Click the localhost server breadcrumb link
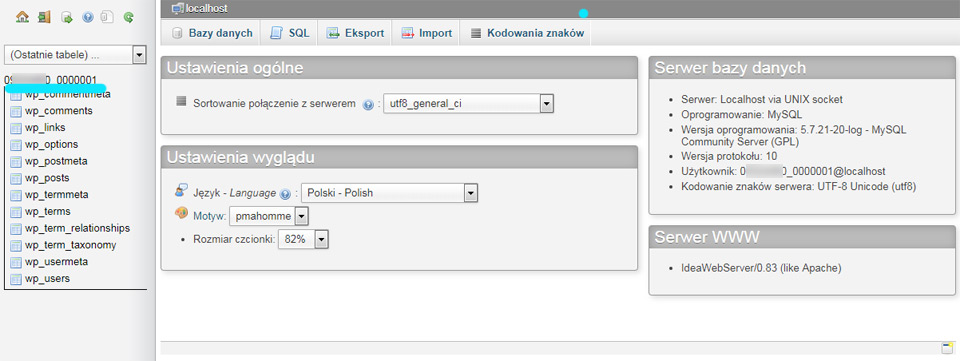This screenshot has width=960, height=361. coord(206,9)
